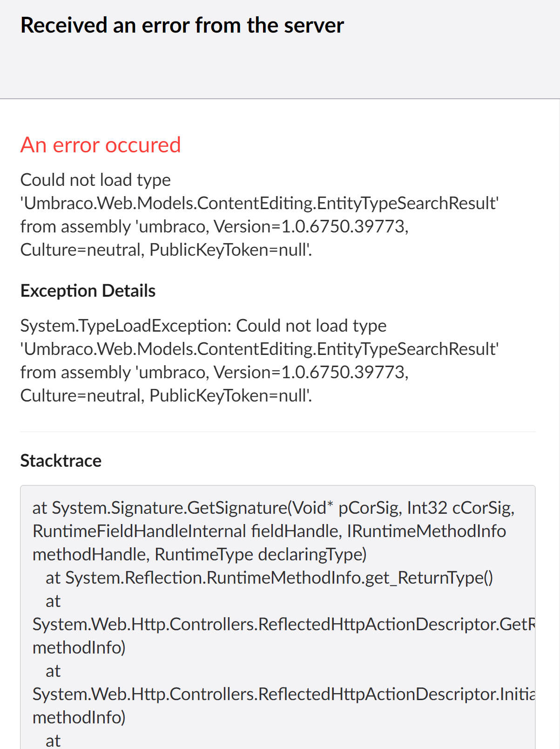Image resolution: width=560 pixels, height=749 pixels.
Task: Click "Could not load type" under red heading
Action: pyautogui.click(x=95, y=180)
